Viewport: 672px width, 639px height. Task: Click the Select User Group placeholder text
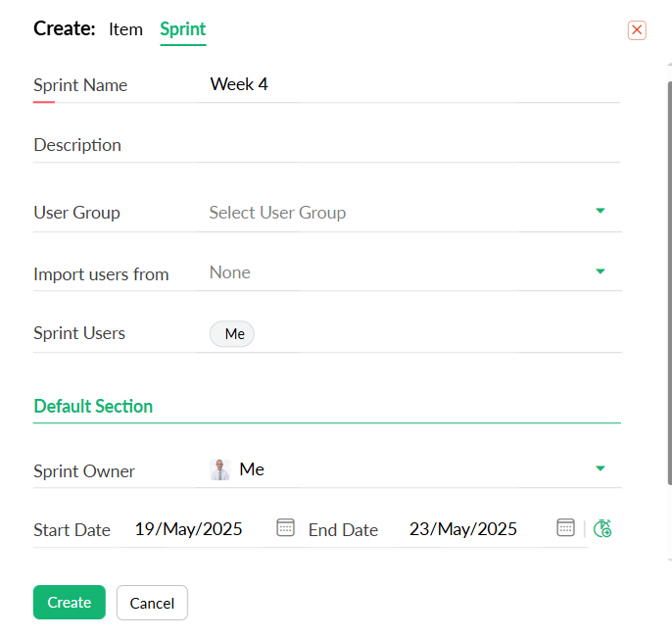coord(277,213)
